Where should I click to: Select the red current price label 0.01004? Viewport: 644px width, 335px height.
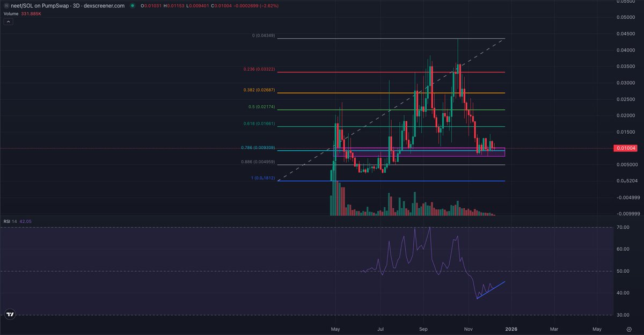click(x=625, y=147)
